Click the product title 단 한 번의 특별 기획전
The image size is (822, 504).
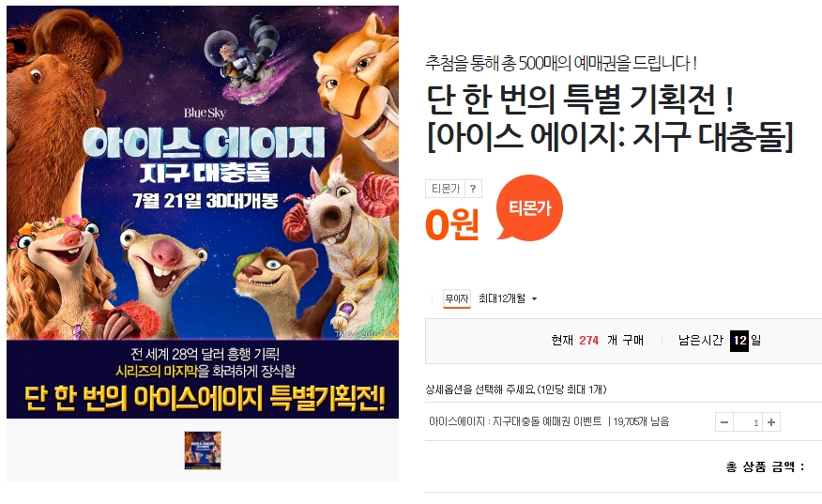pyautogui.click(x=579, y=100)
